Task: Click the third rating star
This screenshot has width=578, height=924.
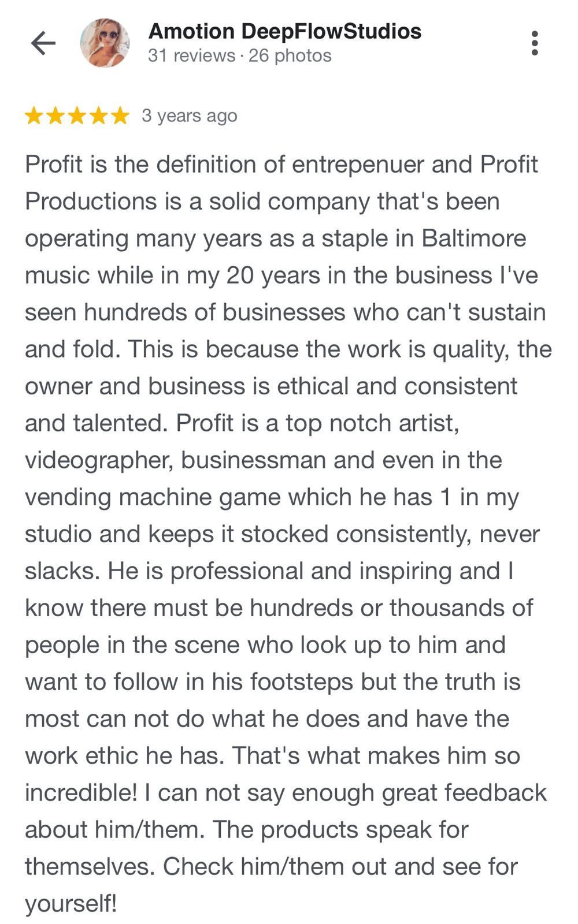Action: (77, 116)
